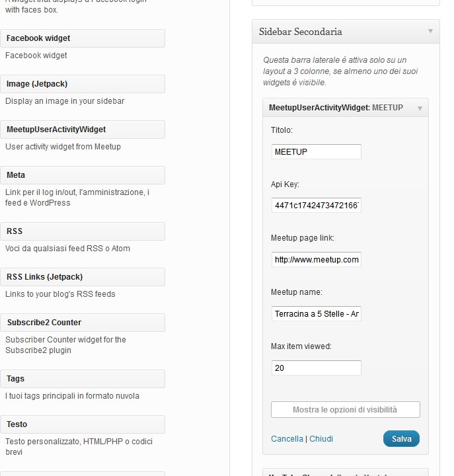Click into the Api Key field
Screen dimensions: 454x476
pyautogui.click(x=317, y=205)
